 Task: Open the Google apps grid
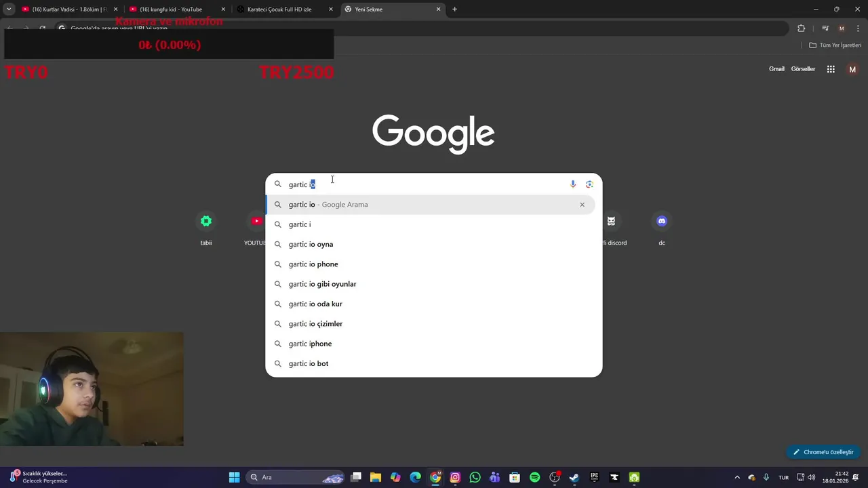tap(831, 69)
